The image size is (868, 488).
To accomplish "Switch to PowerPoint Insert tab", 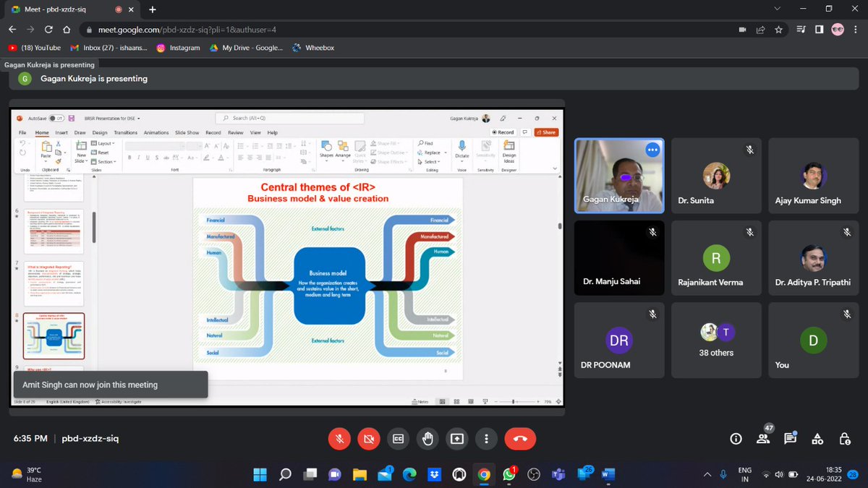I will point(61,133).
